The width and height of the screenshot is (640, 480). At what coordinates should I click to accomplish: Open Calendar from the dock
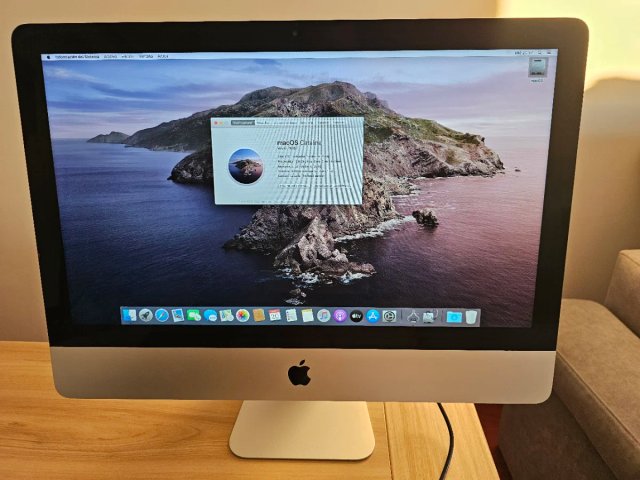click(x=275, y=315)
